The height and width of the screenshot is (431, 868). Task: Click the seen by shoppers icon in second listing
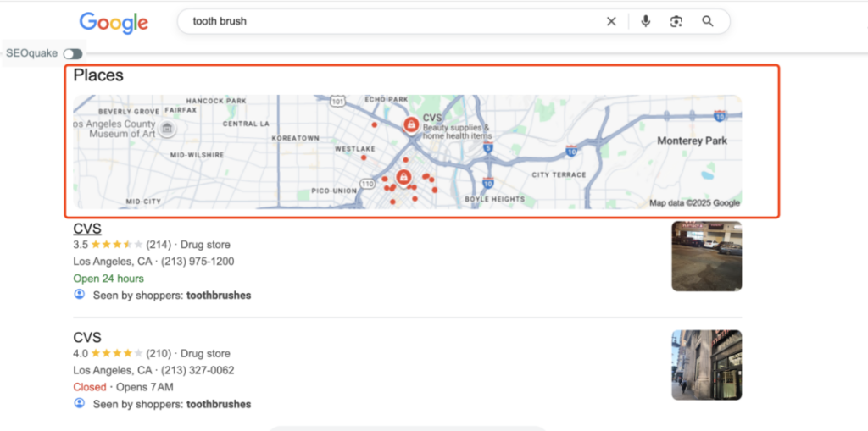coord(80,404)
